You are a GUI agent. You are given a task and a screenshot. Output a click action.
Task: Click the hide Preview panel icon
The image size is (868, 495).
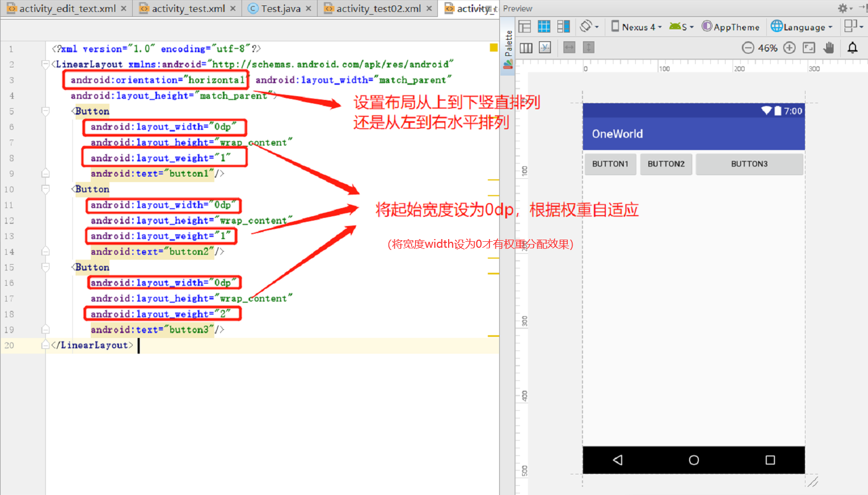pos(863,8)
